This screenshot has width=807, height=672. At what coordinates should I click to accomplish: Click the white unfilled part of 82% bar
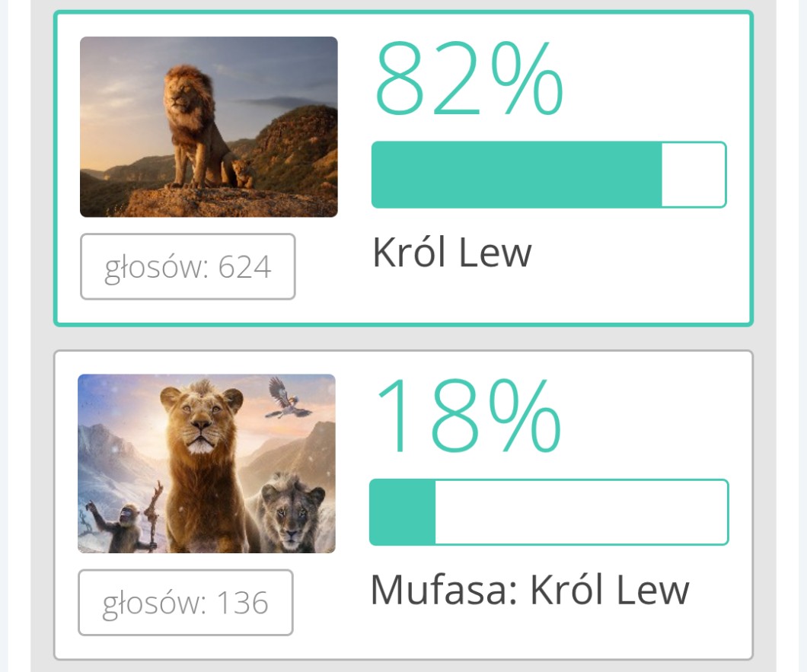click(x=693, y=174)
